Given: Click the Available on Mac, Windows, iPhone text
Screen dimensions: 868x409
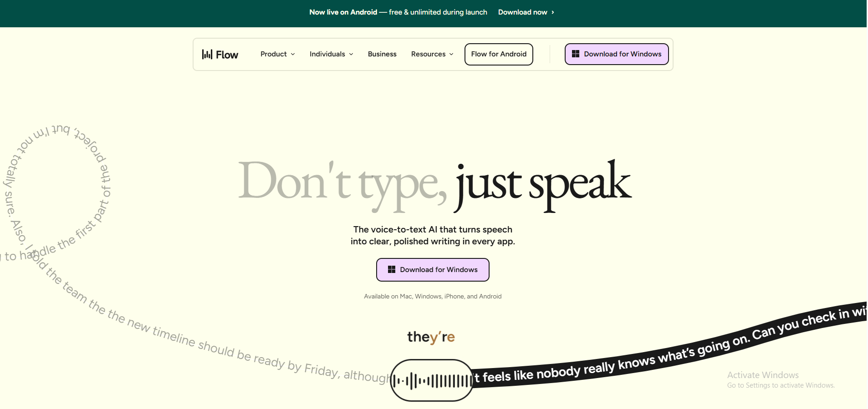Looking at the screenshot, I should tap(433, 296).
